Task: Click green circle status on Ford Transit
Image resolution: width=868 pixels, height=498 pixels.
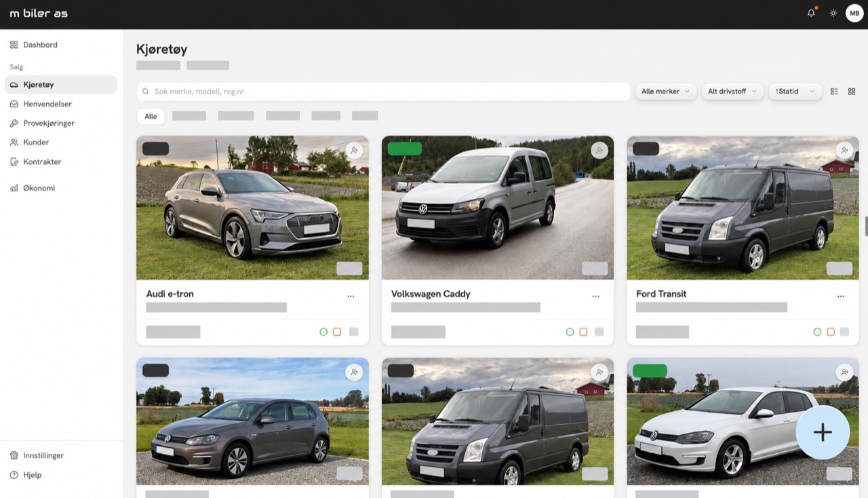Action: point(817,332)
